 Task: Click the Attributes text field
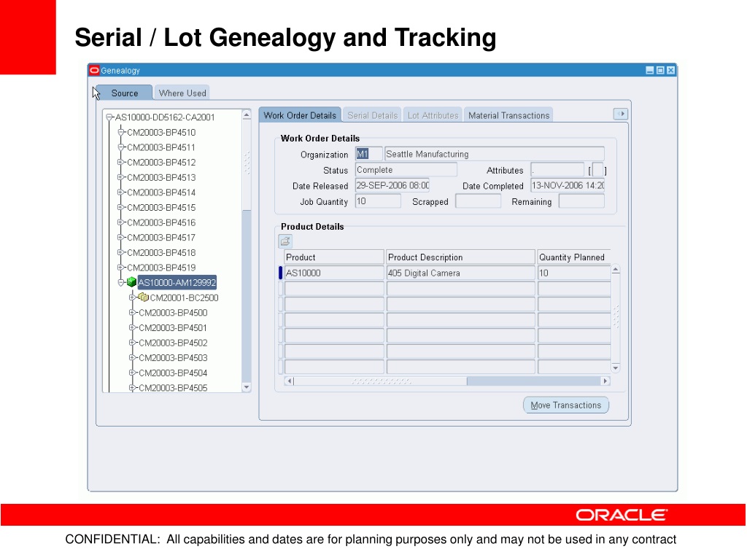point(557,170)
